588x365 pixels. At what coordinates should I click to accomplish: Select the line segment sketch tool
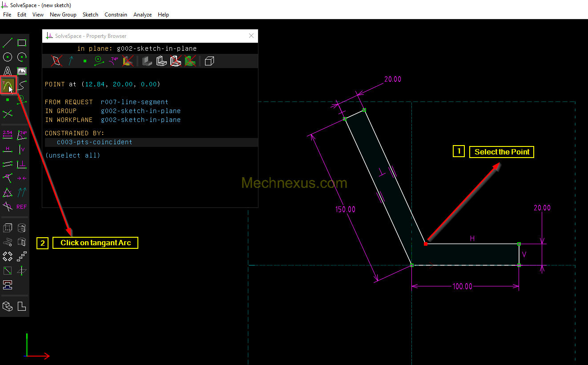click(x=8, y=43)
